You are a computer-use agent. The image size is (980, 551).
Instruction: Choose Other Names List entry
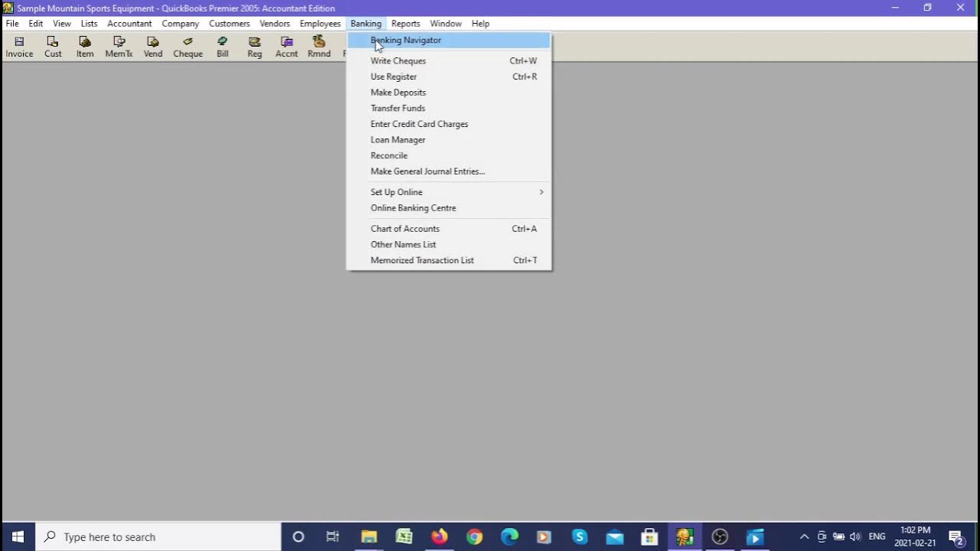(449, 245)
